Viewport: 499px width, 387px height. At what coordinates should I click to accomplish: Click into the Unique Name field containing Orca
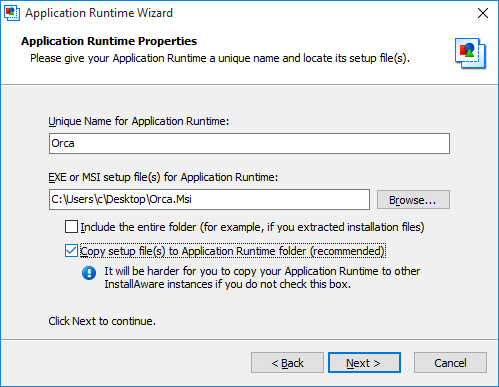249,143
